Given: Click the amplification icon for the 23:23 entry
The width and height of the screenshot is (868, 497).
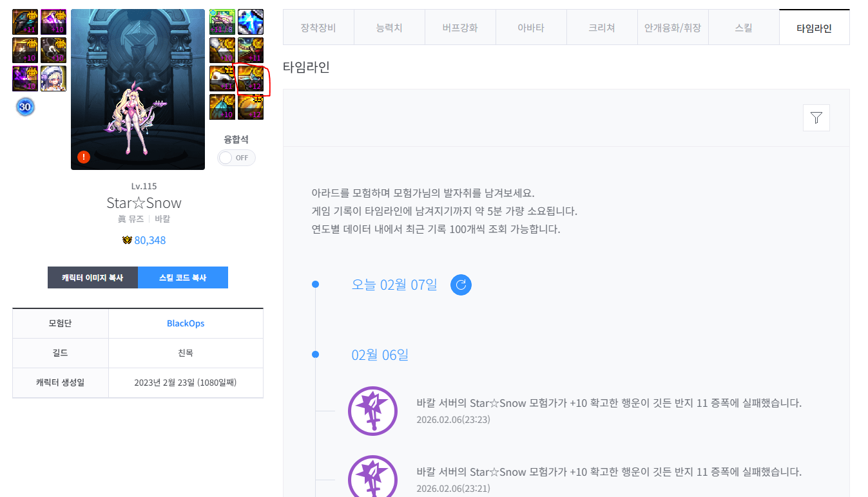Looking at the screenshot, I should pos(372,411).
